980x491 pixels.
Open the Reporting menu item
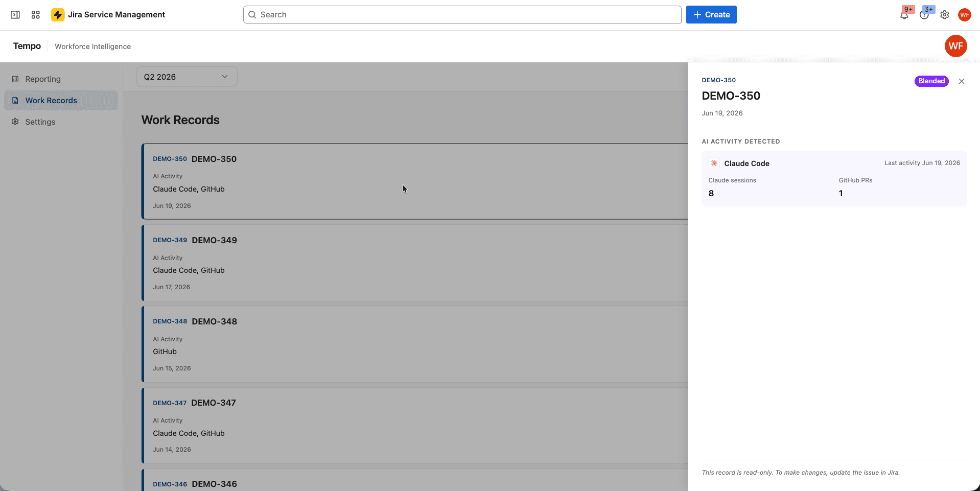(61, 79)
